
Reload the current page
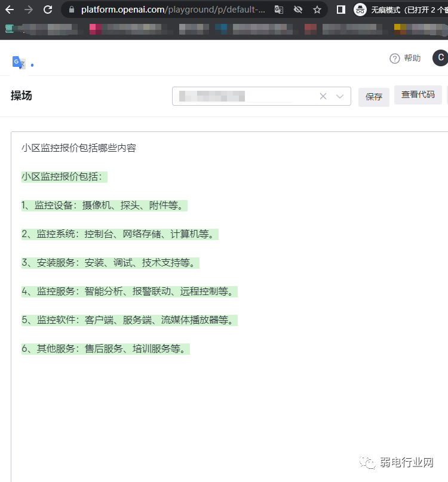point(48,10)
